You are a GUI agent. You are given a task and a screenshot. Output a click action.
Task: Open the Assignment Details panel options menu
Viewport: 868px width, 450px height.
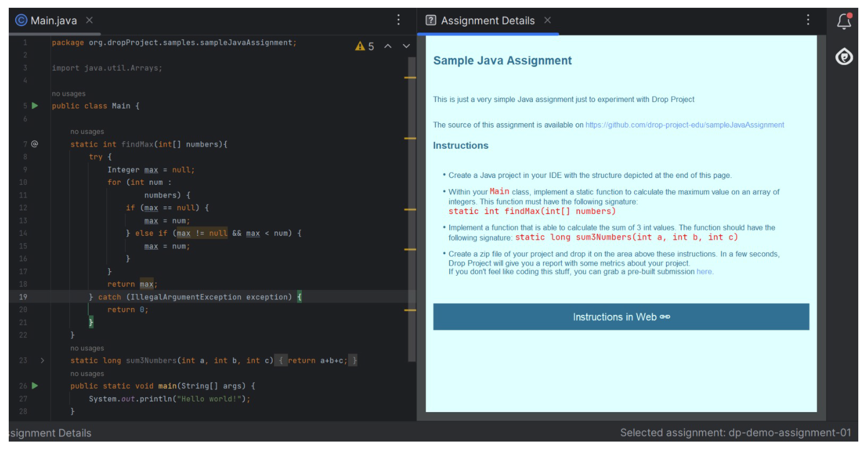point(808,20)
